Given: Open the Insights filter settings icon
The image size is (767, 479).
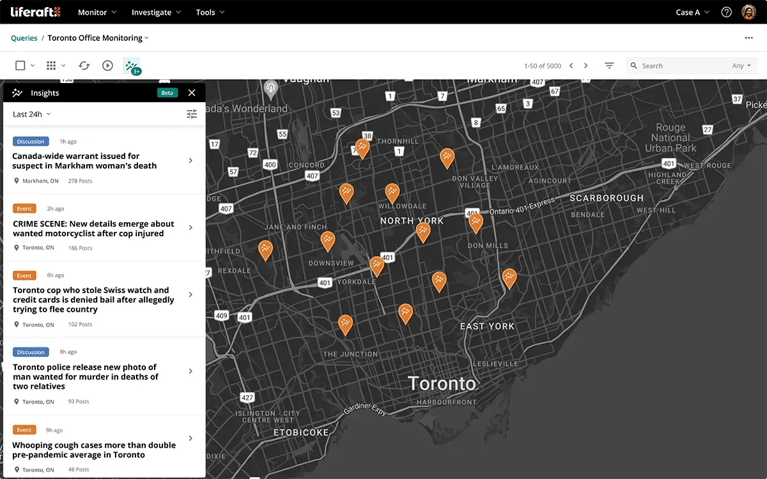Looking at the screenshot, I should [x=191, y=114].
